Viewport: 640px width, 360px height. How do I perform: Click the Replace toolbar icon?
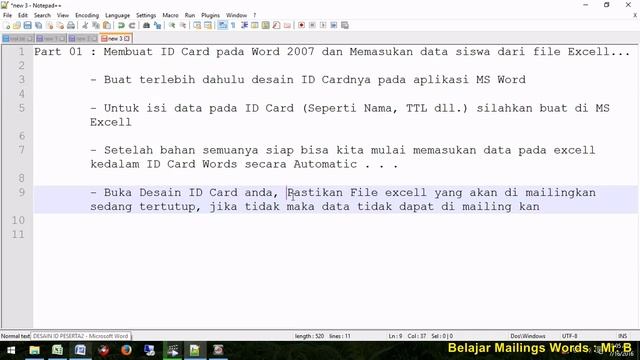(x=157, y=25)
